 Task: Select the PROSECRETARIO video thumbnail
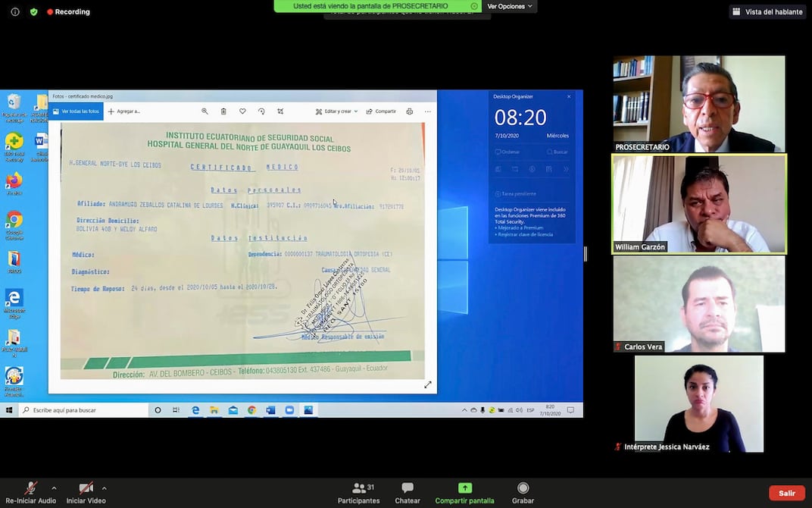pos(698,104)
